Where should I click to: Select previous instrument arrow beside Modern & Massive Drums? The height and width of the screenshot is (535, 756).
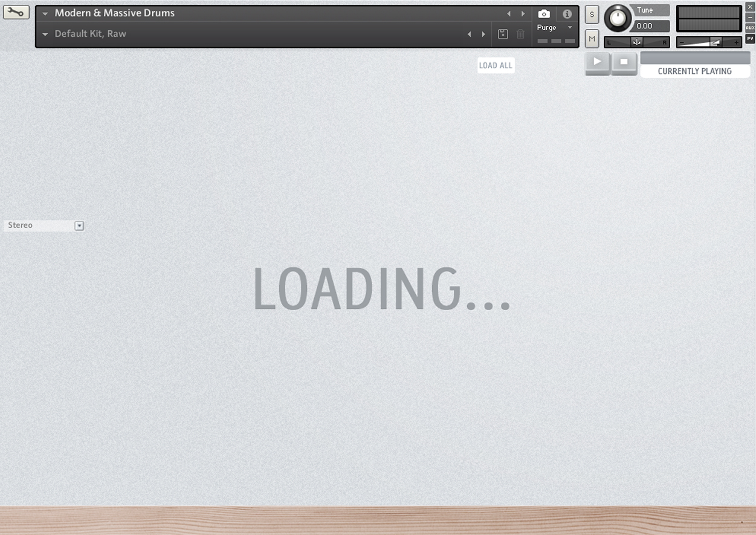tap(508, 14)
